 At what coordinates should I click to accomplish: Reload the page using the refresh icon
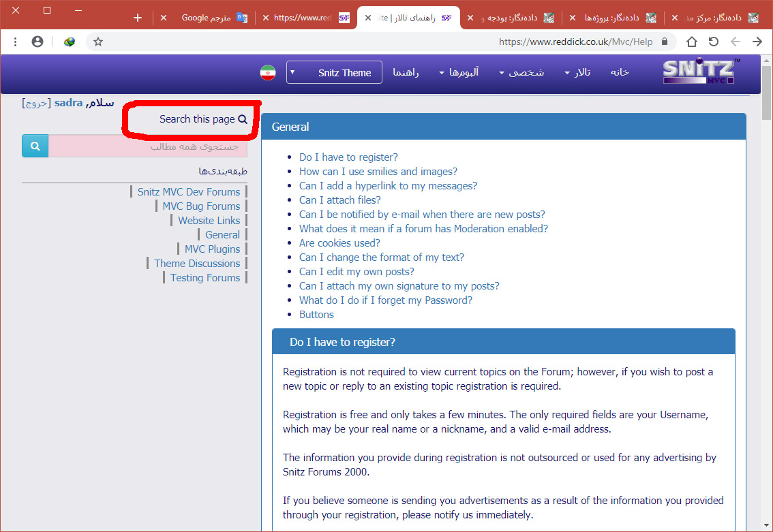tap(713, 42)
